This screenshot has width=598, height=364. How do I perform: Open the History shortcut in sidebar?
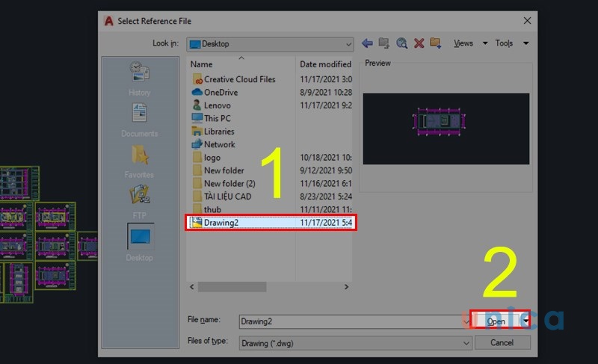pos(140,78)
